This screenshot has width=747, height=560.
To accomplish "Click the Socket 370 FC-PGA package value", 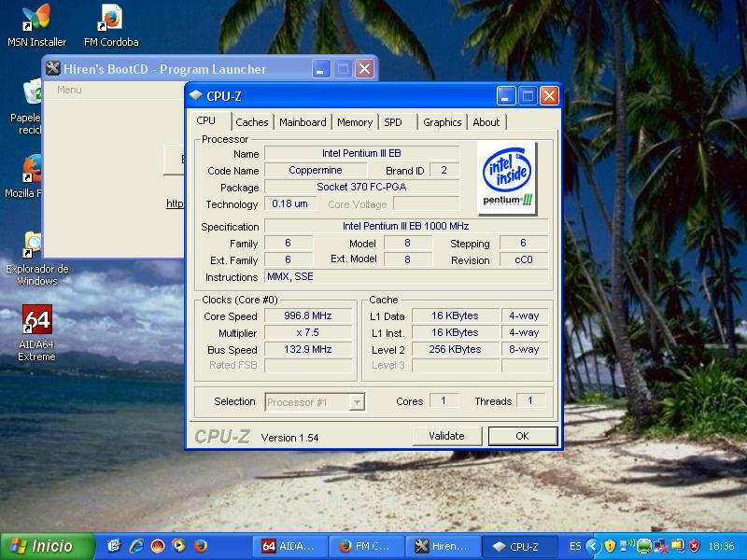I will pos(361,187).
